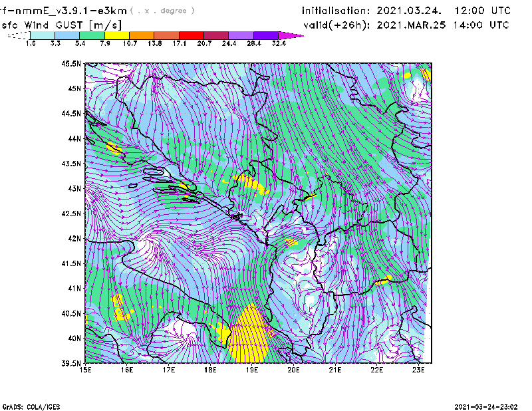The width and height of the screenshot is (532, 411).
Task: Click the light blue legend swatch
Action: tap(67, 35)
